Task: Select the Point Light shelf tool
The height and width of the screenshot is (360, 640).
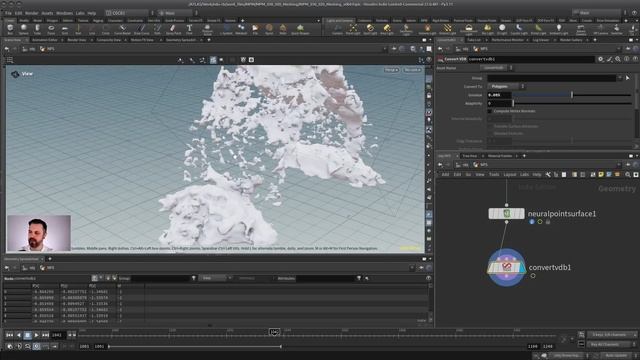Action: [x=353, y=29]
